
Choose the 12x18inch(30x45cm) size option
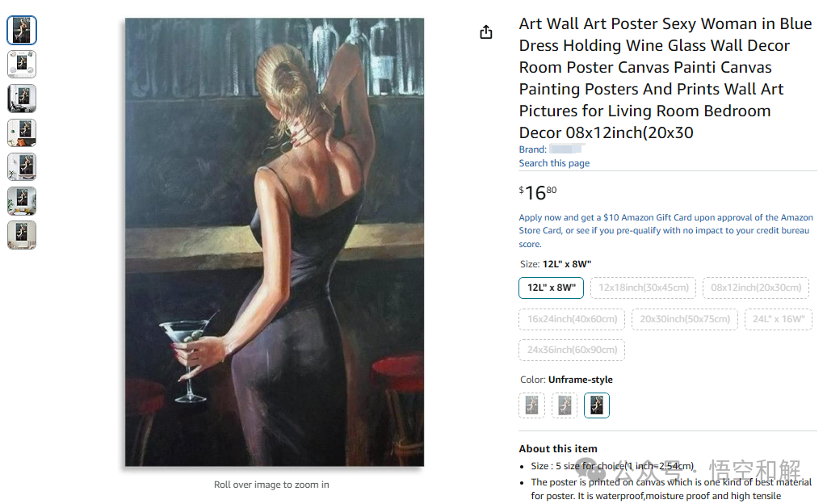coord(643,288)
